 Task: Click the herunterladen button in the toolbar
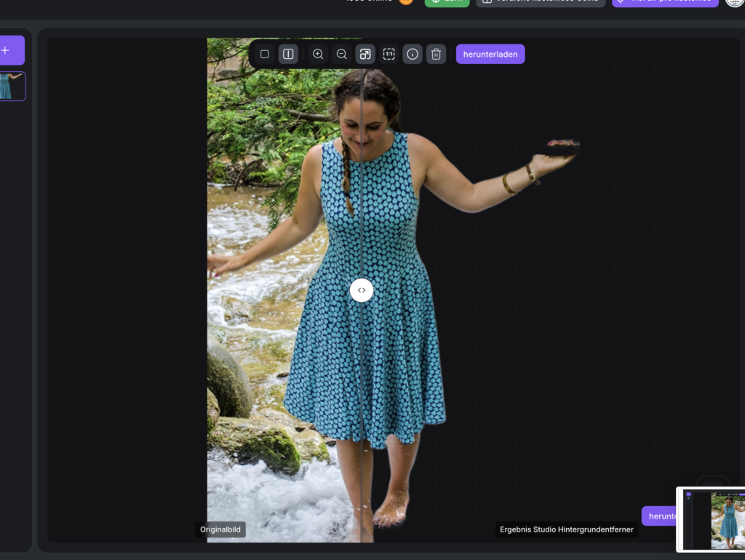point(490,54)
